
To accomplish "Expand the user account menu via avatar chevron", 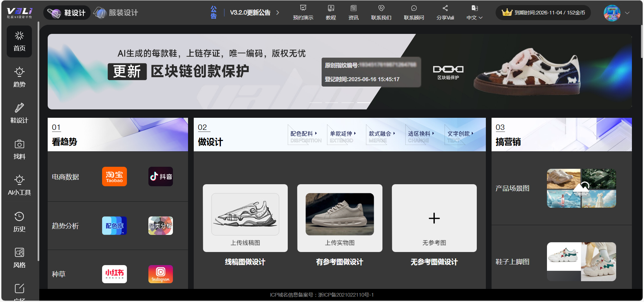I will [627, 13].
